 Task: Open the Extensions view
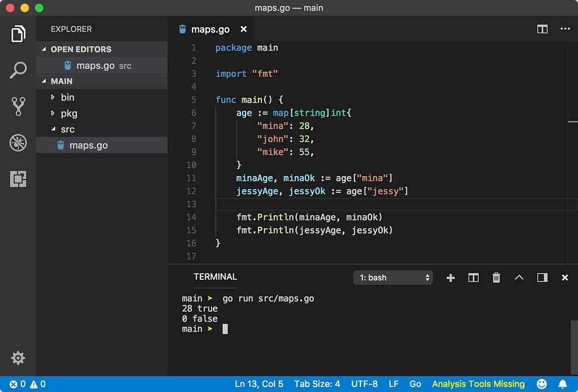[x=18, y=179]
